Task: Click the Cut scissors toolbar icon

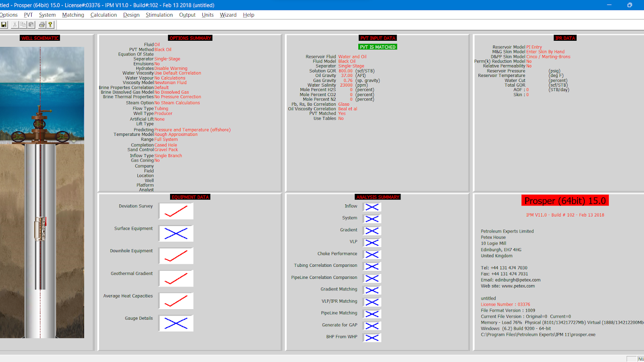Action: tap(15, 24)
